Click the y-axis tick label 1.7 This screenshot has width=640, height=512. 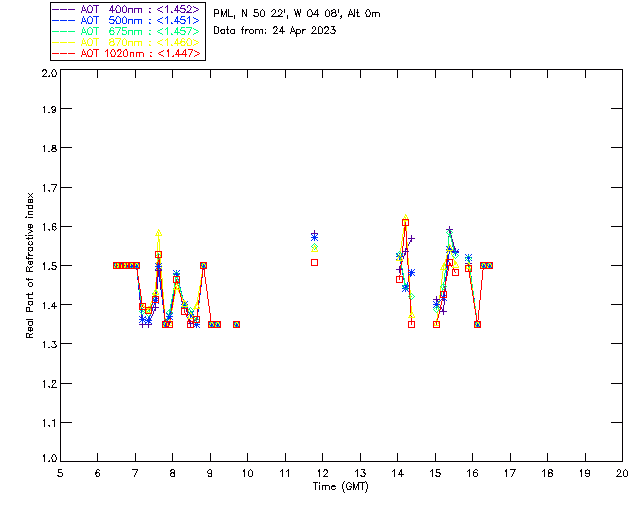[49, 188]
